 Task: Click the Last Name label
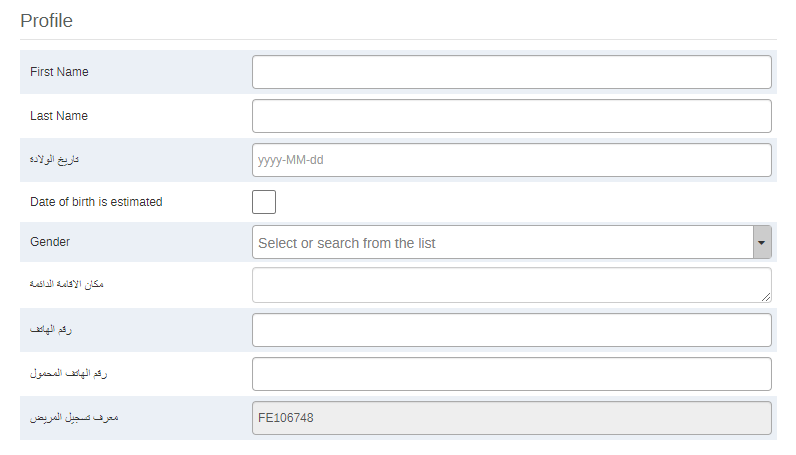click(59, 116)
